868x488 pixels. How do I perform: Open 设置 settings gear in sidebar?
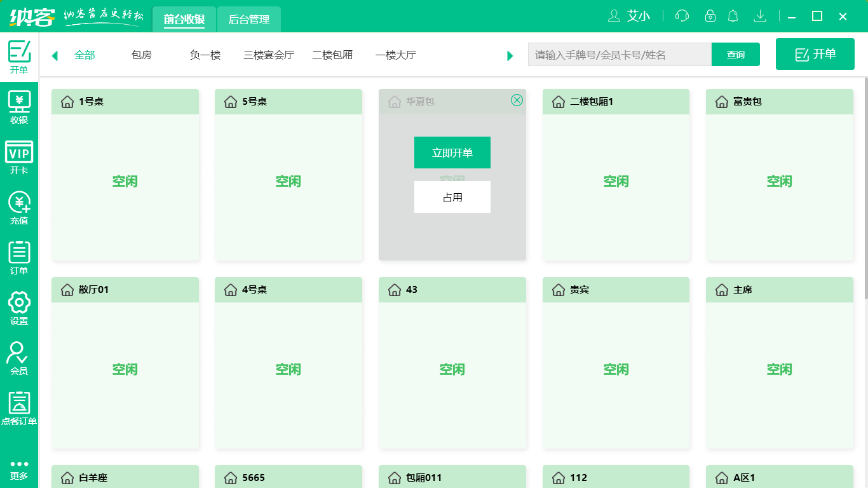(19, 308)
